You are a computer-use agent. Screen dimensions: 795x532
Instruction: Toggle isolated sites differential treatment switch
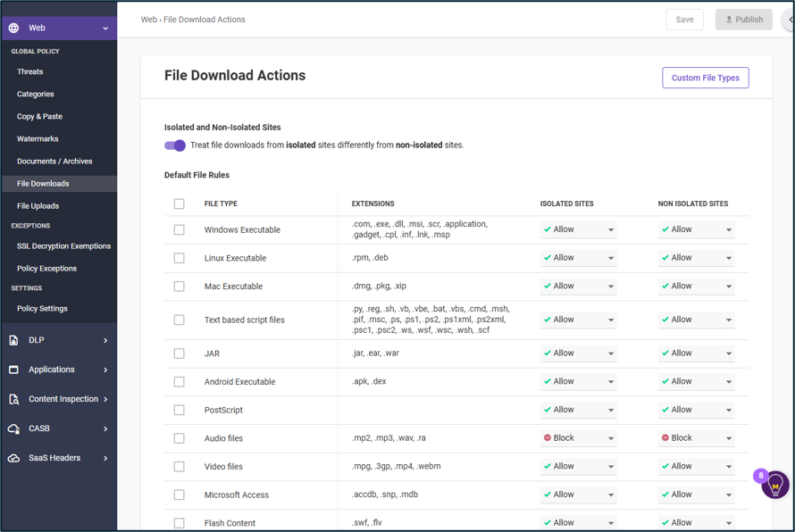tap(175, 145)
